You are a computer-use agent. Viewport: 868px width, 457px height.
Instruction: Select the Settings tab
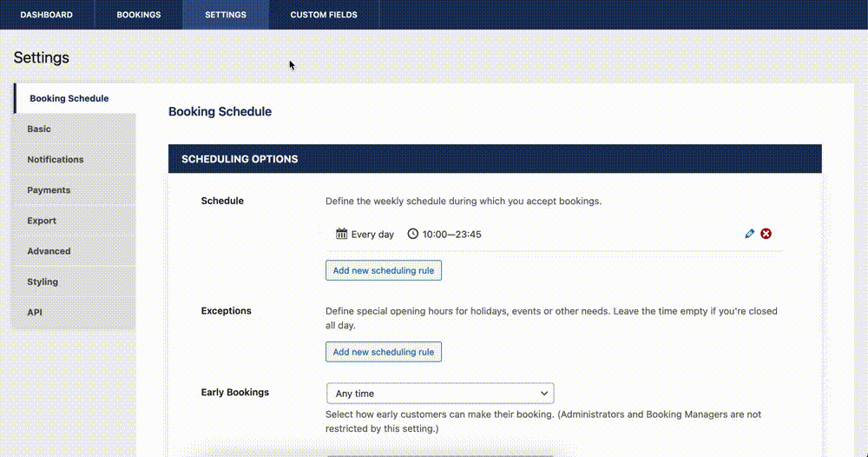[x=226, y=15]
